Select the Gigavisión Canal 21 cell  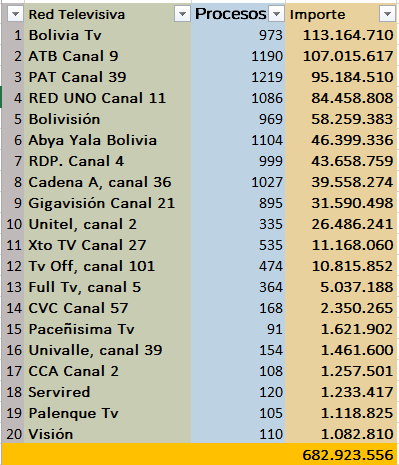pyautogui.click(x=108, y=203)
